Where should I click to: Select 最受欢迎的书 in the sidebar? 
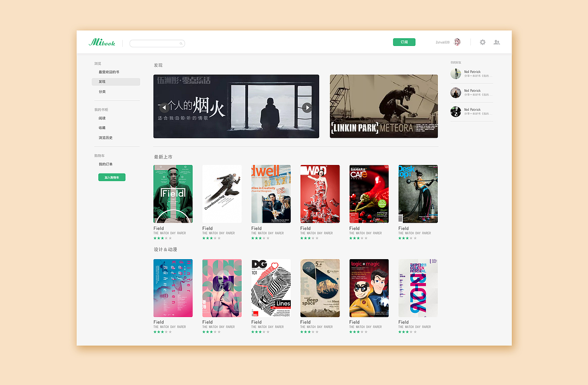pyautogui.click(x=109, y=72)
